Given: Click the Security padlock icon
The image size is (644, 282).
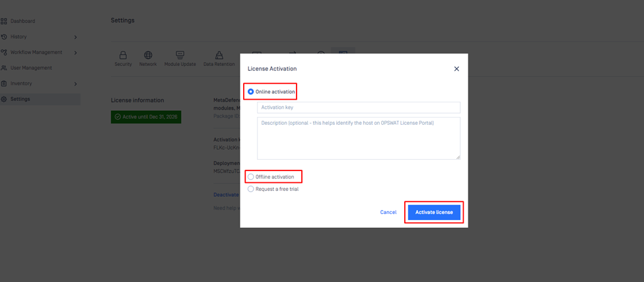Looking at the screenshot, I should pos(123,55).
